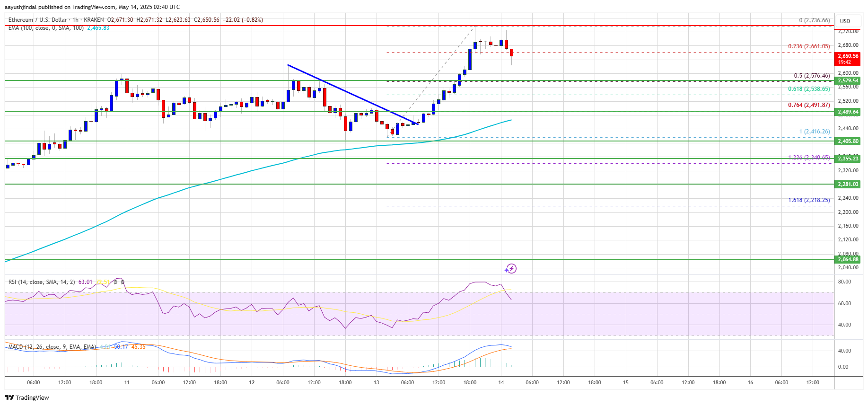Viewport: 868px width, 406px height.
Task: Click the 80.00 level on RSI axis
Action: coord(844,282)
